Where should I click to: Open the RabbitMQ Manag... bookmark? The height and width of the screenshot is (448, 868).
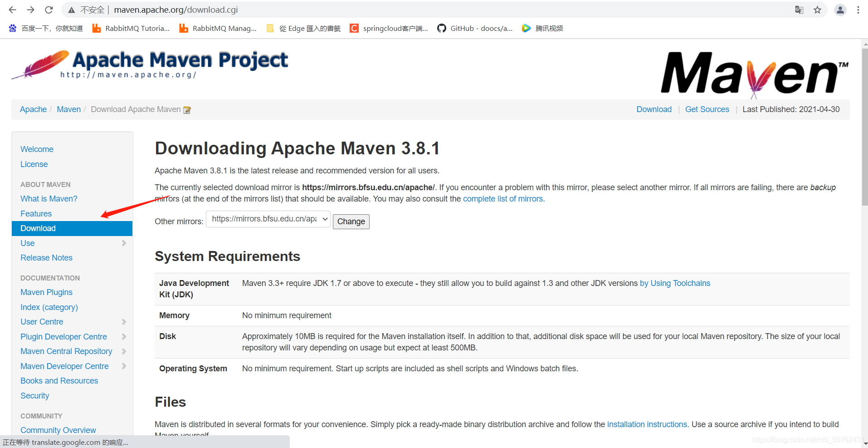218,28
